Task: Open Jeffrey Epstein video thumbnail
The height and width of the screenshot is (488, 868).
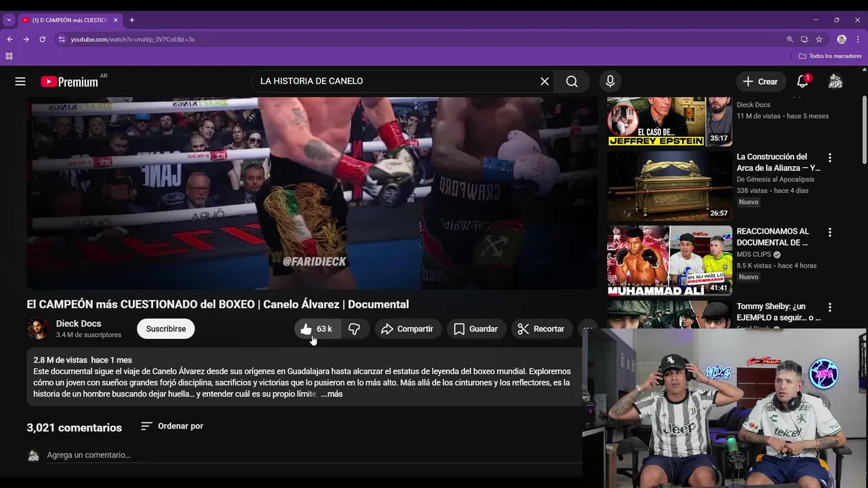Action: tap(669, 121)
